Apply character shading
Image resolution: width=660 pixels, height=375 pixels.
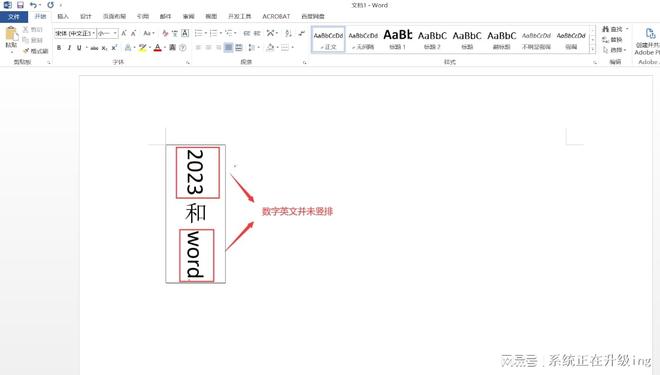tap(173, 48)
